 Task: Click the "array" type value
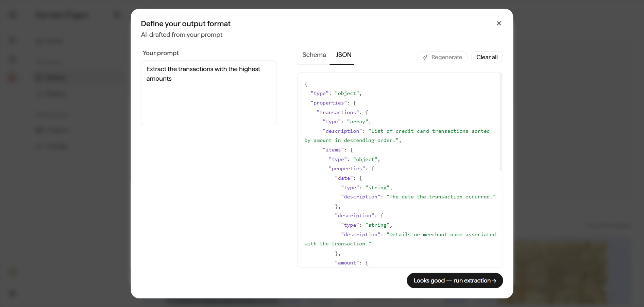pyautogui.click(x=358, y=122)
